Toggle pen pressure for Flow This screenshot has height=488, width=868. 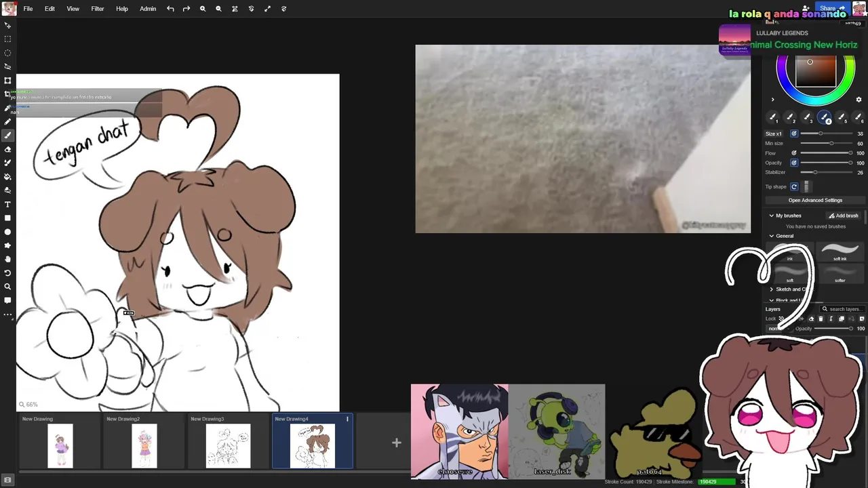point(794,153)
